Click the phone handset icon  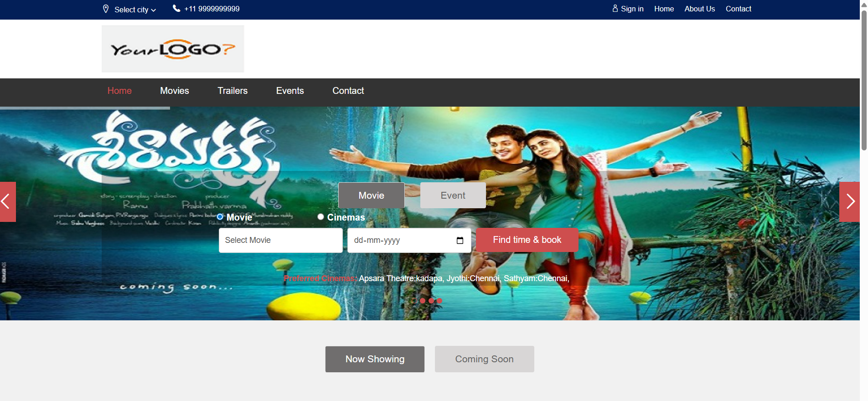pyautogui.click(x=176, y=8)
